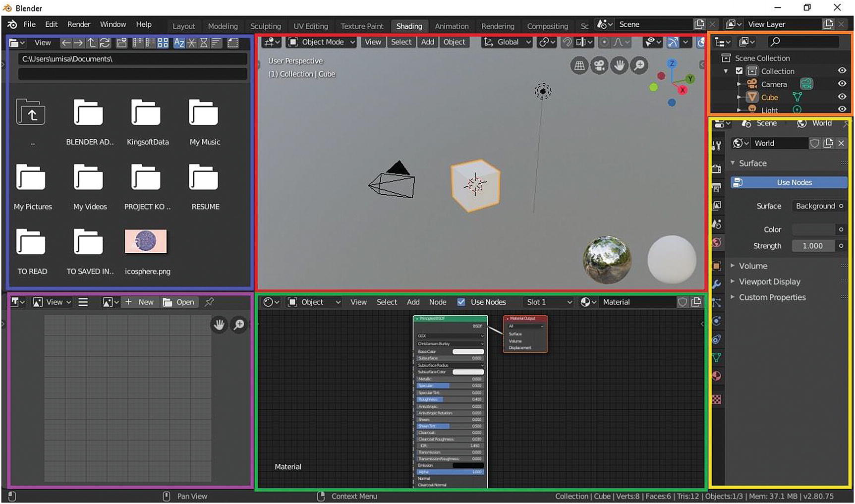Image resolution: width=855 pixels, height=504 pixels.
Task: Toggle camera view icon in 3D viewport
Action: click(599, 65)
